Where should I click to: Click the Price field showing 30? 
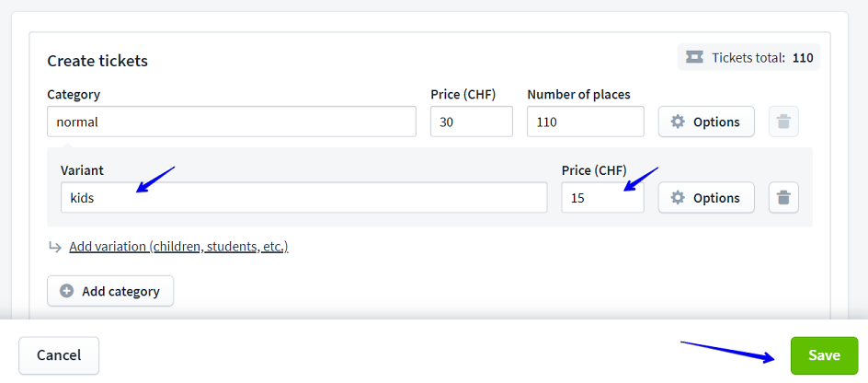point(471,122)
